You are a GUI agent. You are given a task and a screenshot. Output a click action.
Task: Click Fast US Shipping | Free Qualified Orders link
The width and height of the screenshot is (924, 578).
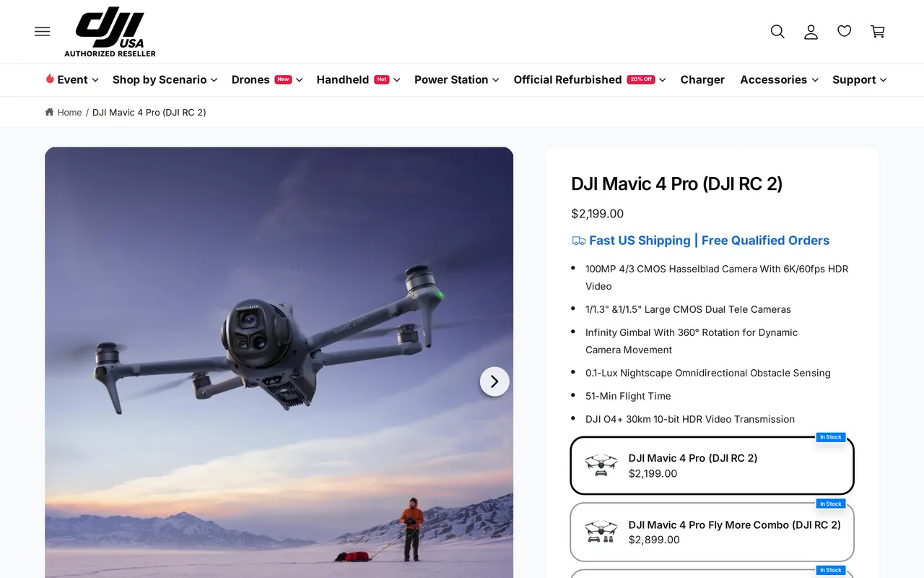point(709,241)
